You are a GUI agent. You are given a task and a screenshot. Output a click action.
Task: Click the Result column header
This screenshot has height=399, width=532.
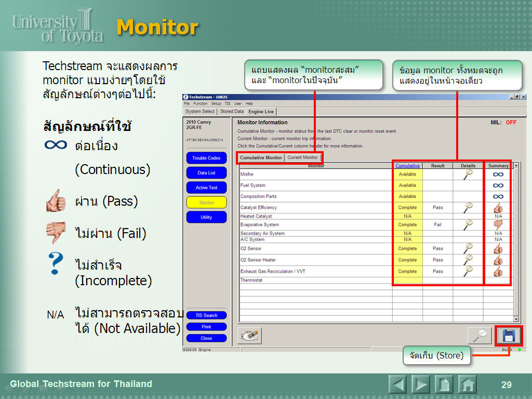pos(437,166)
